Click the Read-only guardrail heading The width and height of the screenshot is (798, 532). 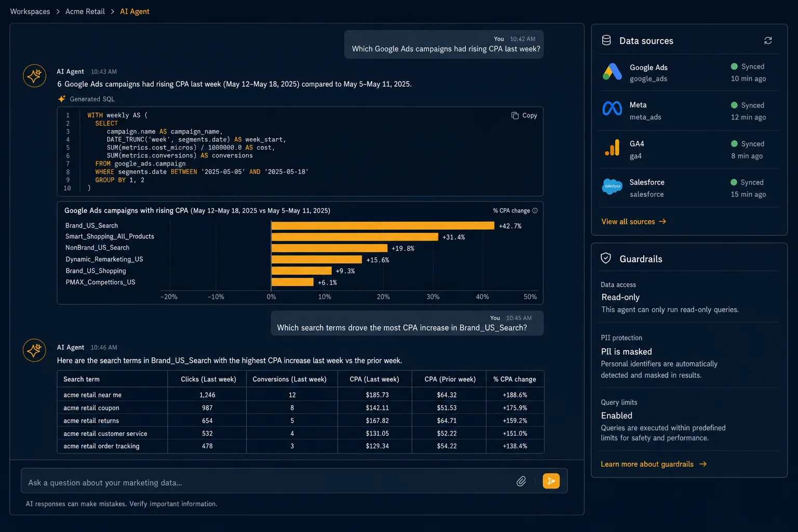(620, 297)
